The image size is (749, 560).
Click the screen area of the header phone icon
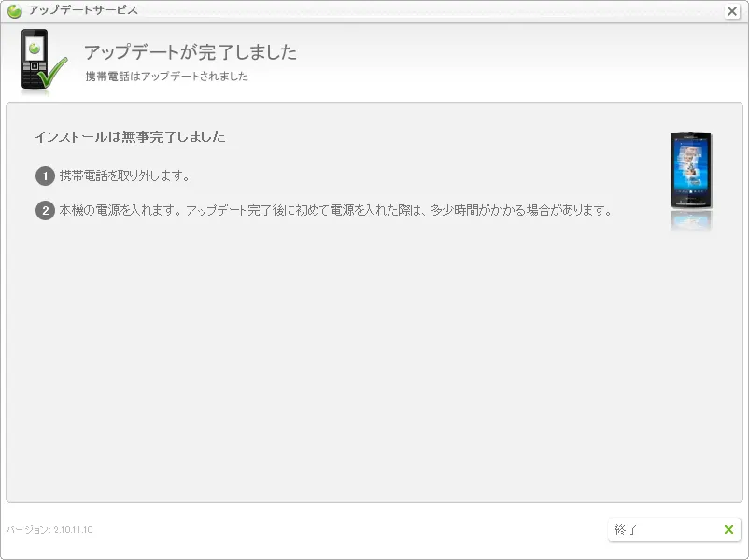(35, 49)
